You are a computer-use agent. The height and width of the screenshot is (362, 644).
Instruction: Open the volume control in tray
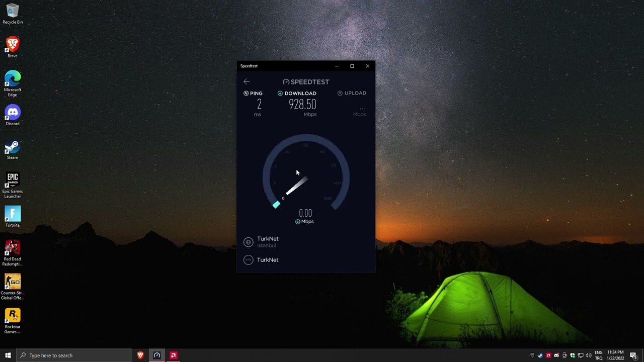pyautogui.click(x=589, y=355)
